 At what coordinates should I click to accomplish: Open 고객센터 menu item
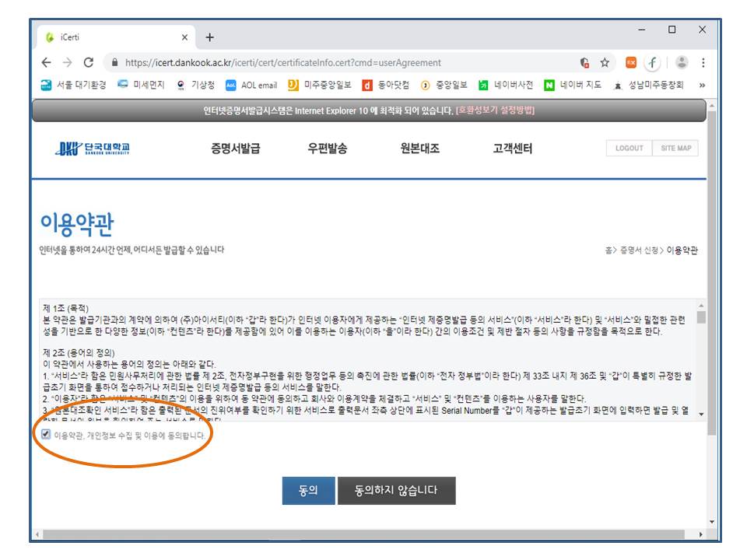pos(513,149)
